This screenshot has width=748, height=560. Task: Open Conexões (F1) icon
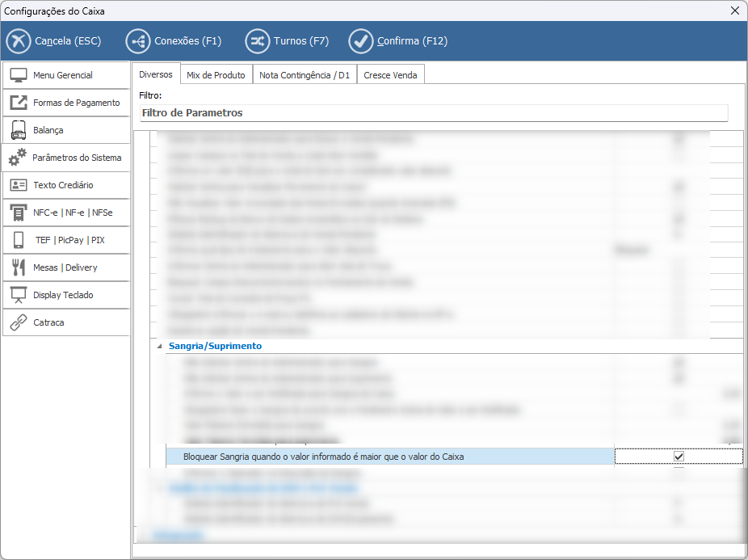coord(138,41)
